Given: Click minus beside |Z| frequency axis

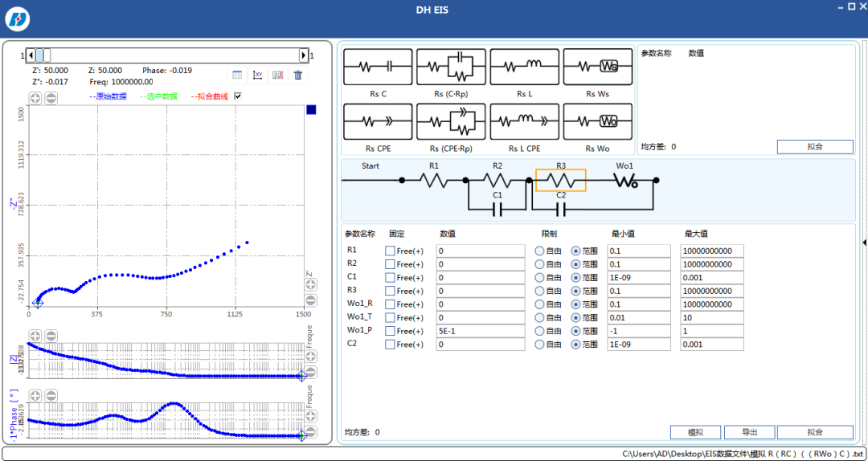Looking at the screenshot, I should pyautogui.click(x=311, y=371).
